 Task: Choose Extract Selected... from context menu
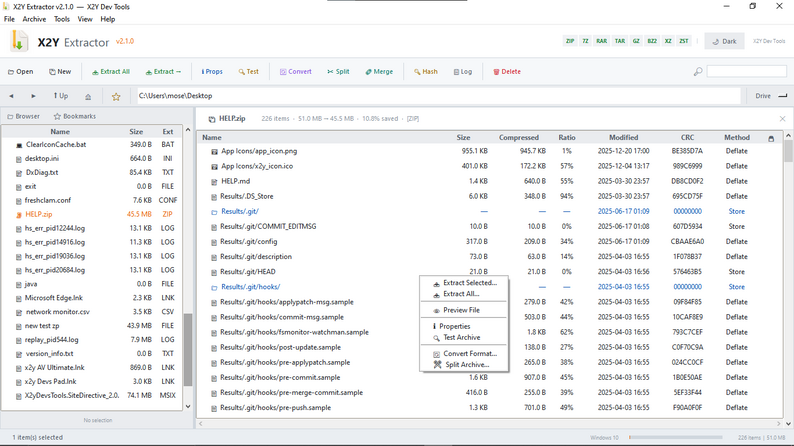(464, 283)
